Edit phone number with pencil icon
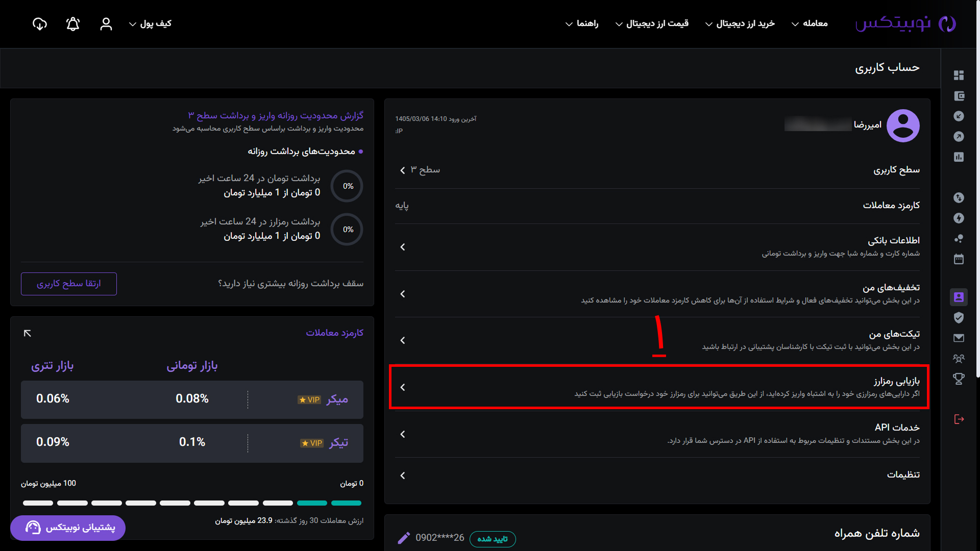 404,538
